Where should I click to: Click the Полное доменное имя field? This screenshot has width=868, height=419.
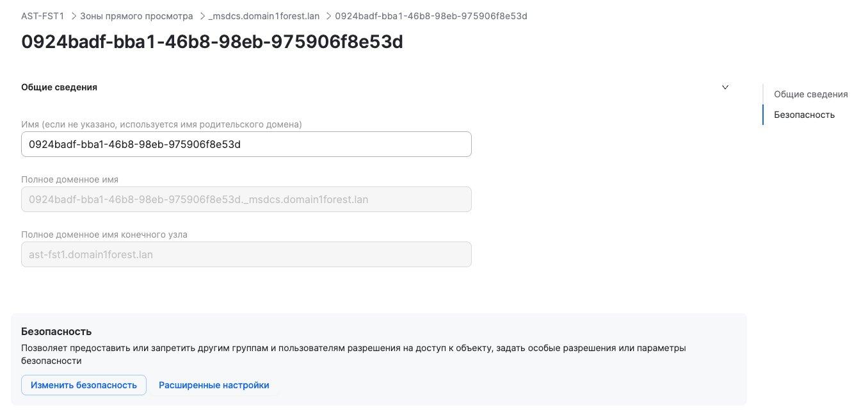[246, 199]
